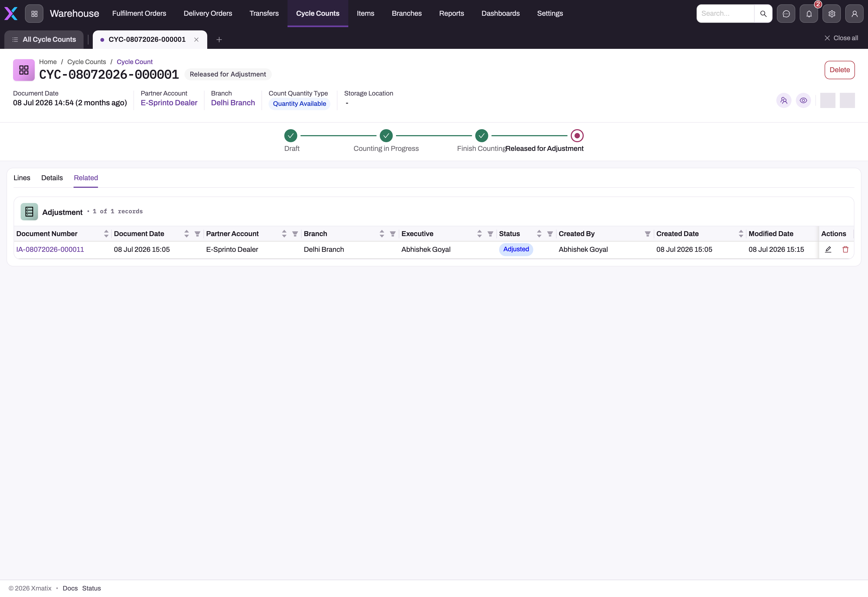Screen dimensions: 868x597
Task: Open the user profile icon
Action: point(854,14)
